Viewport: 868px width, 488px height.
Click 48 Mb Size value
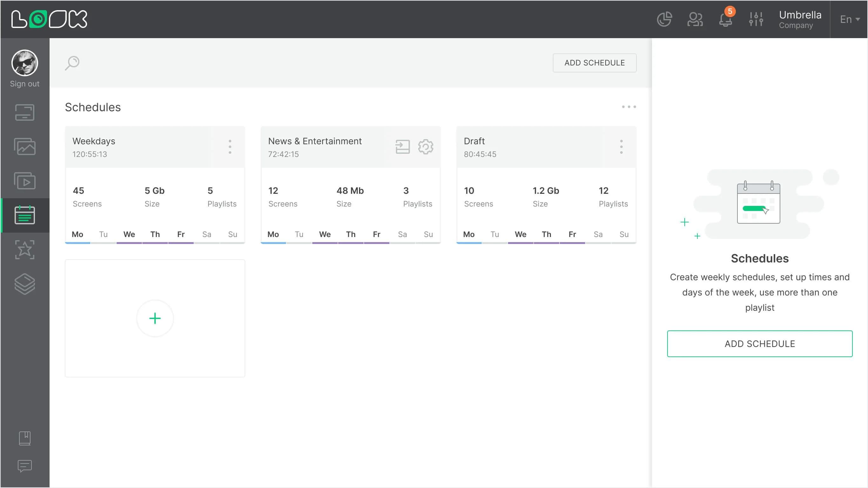tap(350, 191)
